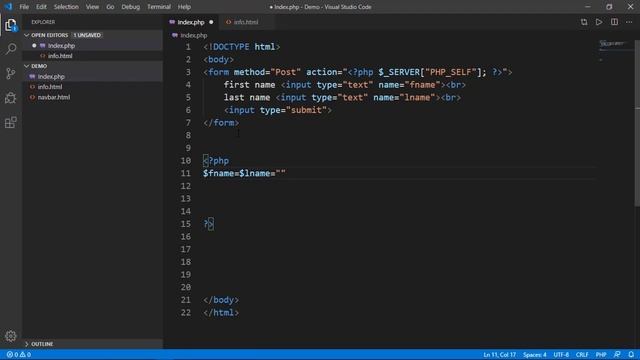The image size is (640, 360).
Task: Click unsaved dot on index.php tab
Action: pyautogui.click(x=211, y=22)
